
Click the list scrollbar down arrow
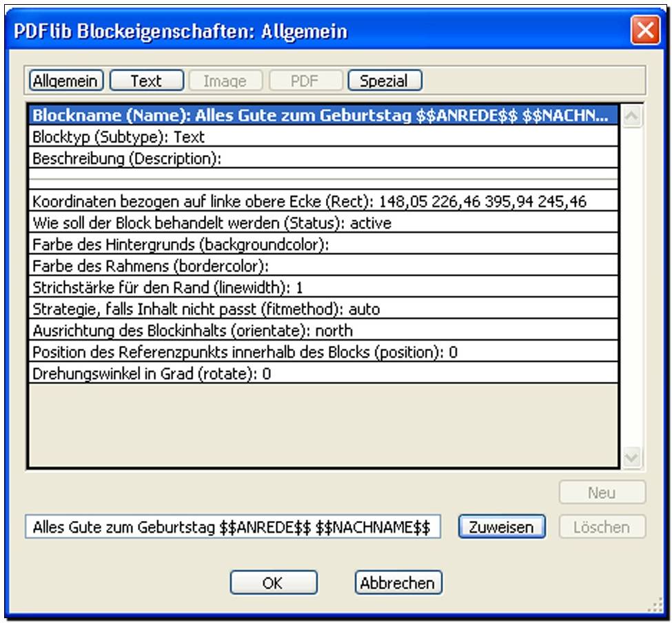(x=632, y=458)
